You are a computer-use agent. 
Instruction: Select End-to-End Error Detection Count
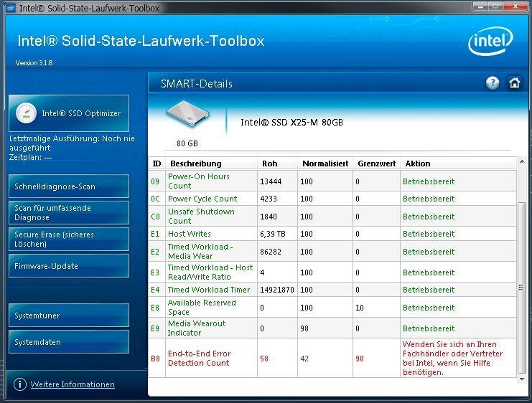click(x=199, y=359)
